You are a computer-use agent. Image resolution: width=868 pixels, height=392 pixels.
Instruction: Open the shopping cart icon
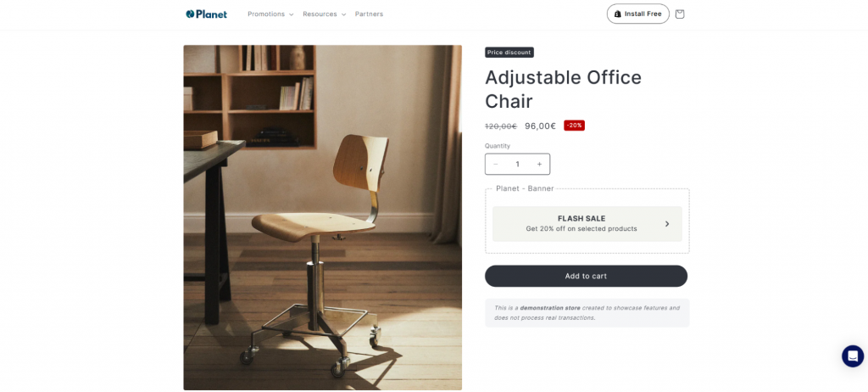pyautogui.click(x=680, y=14)
